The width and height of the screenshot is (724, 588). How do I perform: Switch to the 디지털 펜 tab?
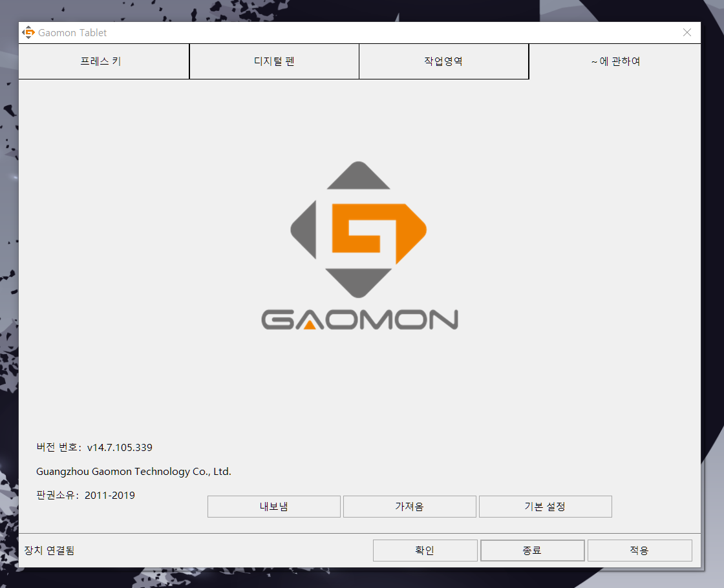tap(274, 61)
